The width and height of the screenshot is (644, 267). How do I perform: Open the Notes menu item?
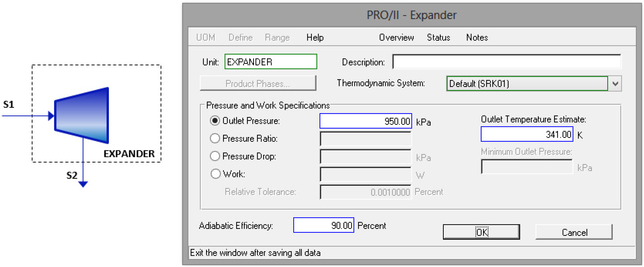[477, 37]
